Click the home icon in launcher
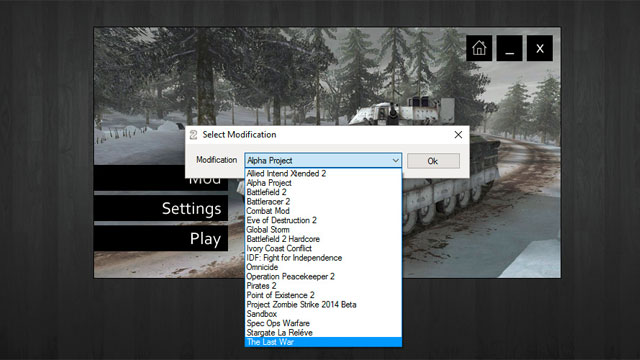This screenshot has width=640, height=360. tap(479, 48)
